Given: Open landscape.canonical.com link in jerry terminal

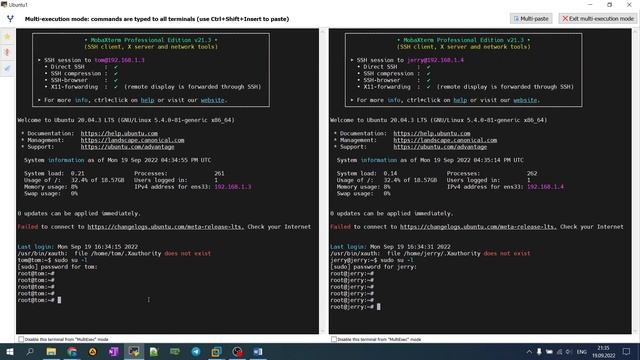Looking at the screenshot, I should (x=445, y=140).
